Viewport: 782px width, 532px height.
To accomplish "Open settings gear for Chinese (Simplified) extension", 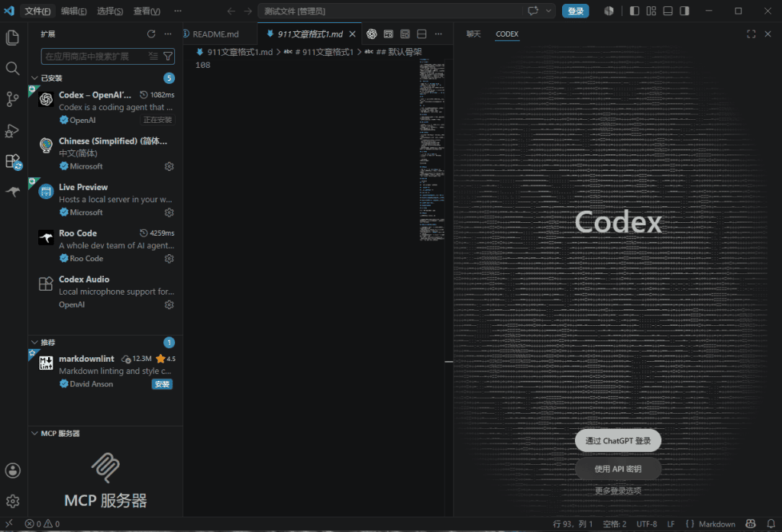I will (169, 166).
